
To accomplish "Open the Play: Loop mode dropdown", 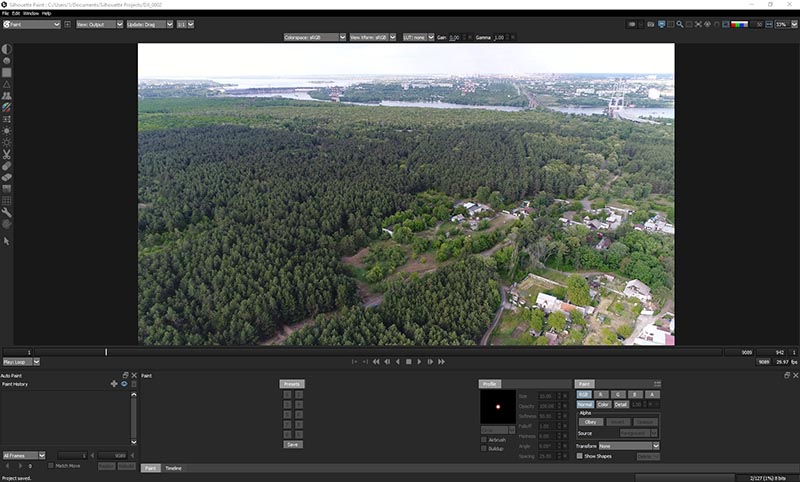I will pyautogui.click(x=20, y=361).
